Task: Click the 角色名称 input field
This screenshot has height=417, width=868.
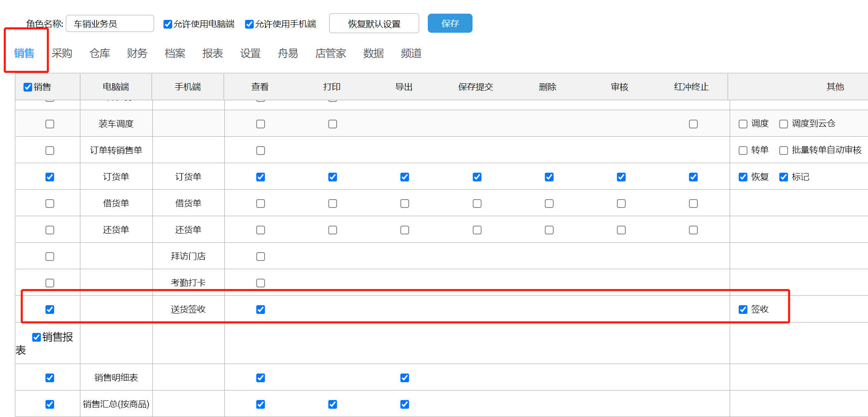Action: (x=110, y=24)
